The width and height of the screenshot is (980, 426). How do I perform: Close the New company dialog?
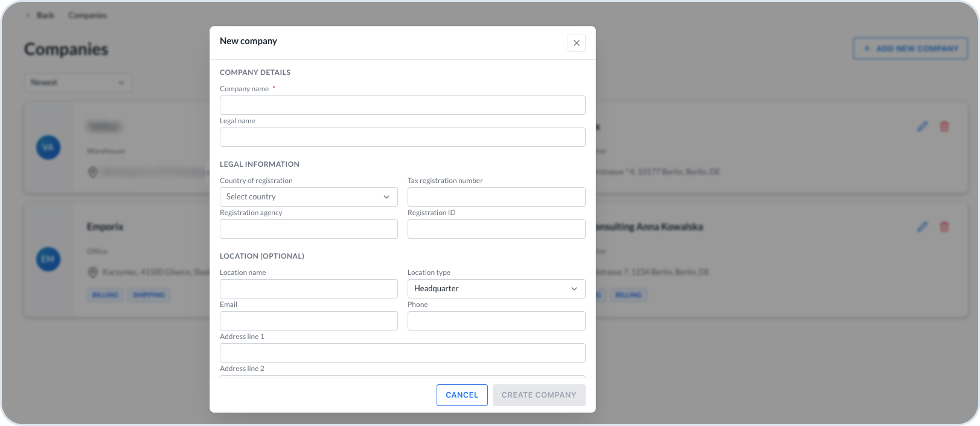pos(577,43)
